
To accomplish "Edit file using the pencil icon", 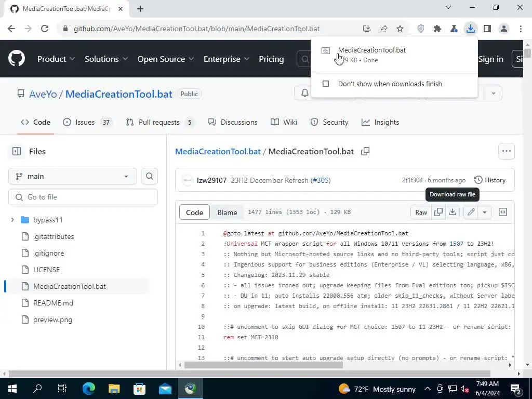I will click(x=471, y=212).
